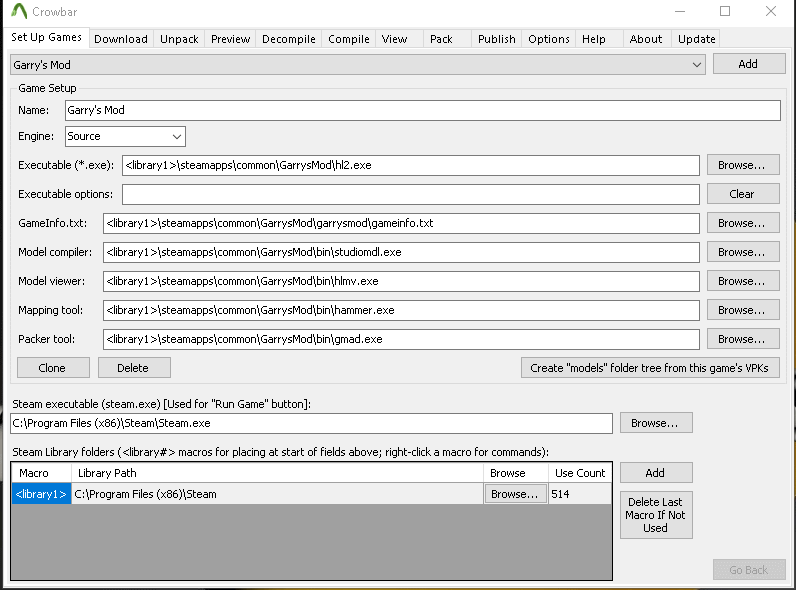Click the GameInfo.txt path field

point(401,223)
